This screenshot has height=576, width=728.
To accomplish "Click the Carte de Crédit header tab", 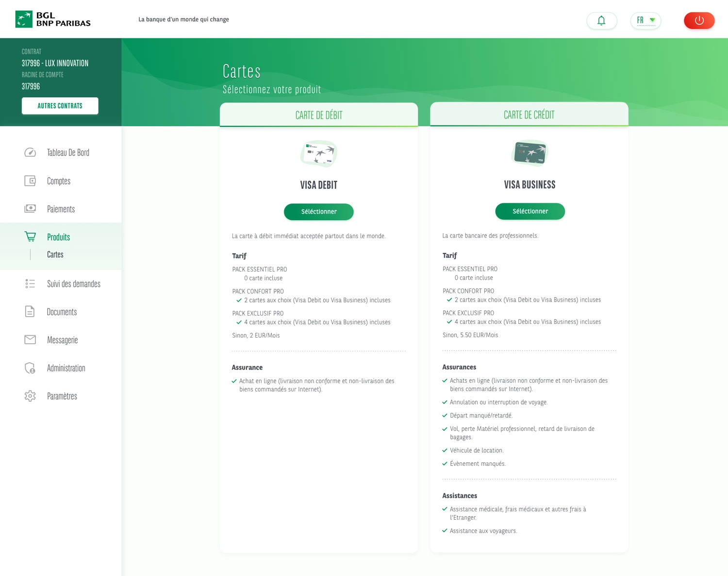I will click(x=529, y=115).
